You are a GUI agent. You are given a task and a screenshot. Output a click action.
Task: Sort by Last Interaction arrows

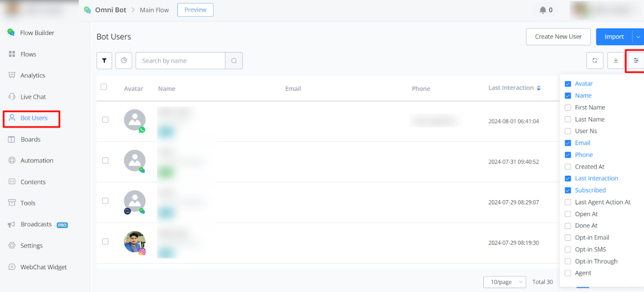[539, 88]
